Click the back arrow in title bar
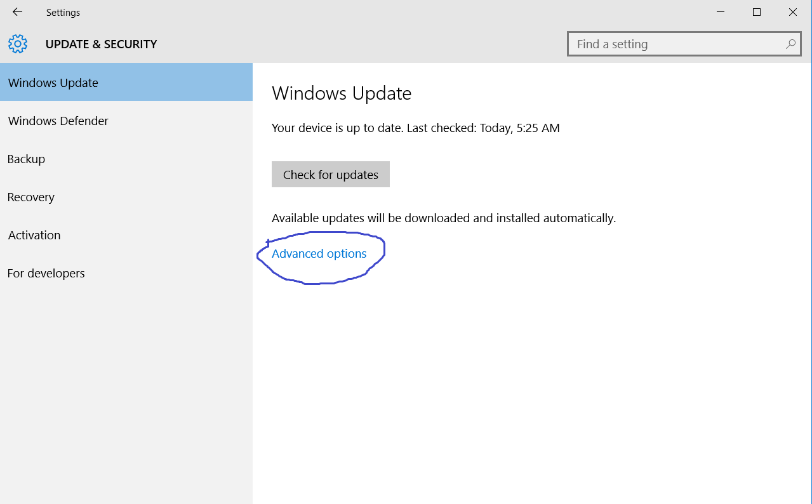The width and height of the screenshot is (812, 504). 17,12
